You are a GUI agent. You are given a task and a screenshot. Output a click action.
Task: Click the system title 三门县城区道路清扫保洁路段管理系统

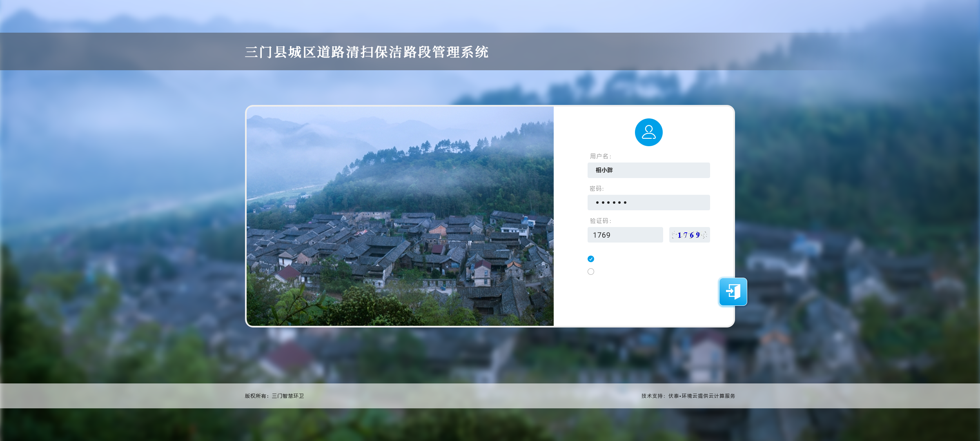tap(367, 52)
